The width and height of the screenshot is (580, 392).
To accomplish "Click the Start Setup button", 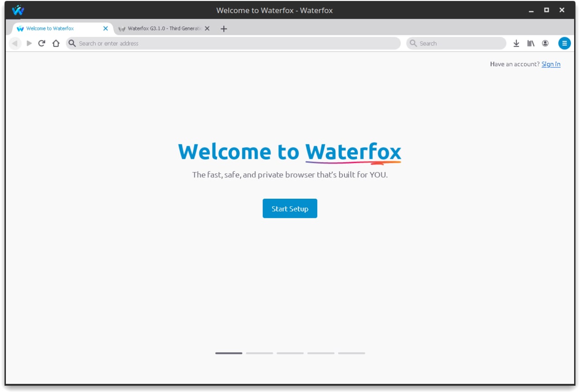I will (290, 209).
